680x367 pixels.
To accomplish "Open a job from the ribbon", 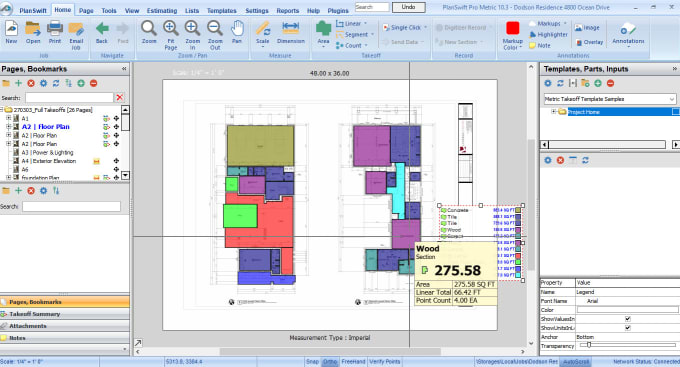I will pyautogui.click(x=33, y=33).
